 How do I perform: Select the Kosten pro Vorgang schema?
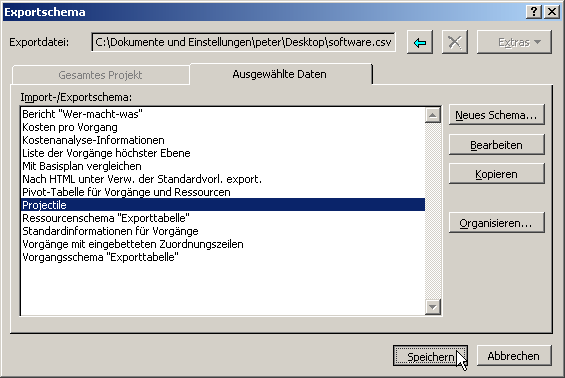[x=223, y=127]
